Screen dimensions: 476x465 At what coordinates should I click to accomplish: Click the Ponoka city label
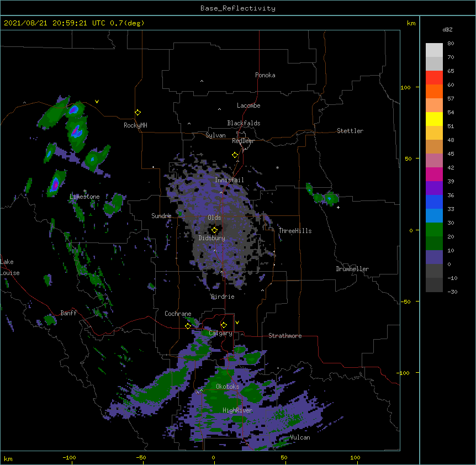pyautogui.click(x=265, y=75)
